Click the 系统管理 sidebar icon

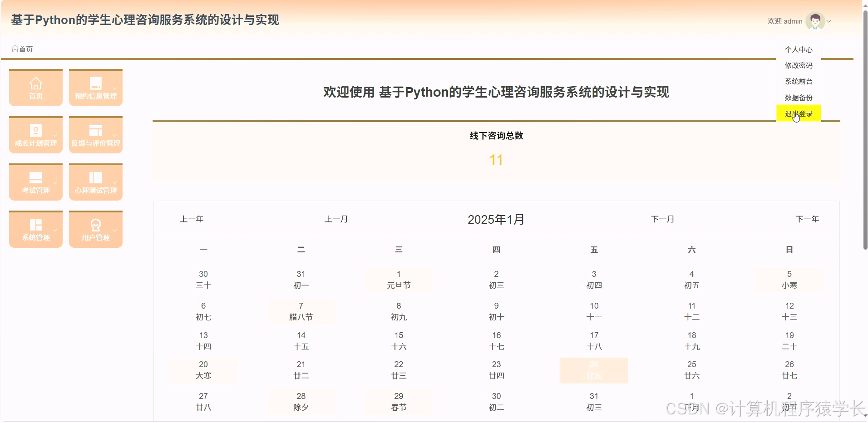coord(35,225)
